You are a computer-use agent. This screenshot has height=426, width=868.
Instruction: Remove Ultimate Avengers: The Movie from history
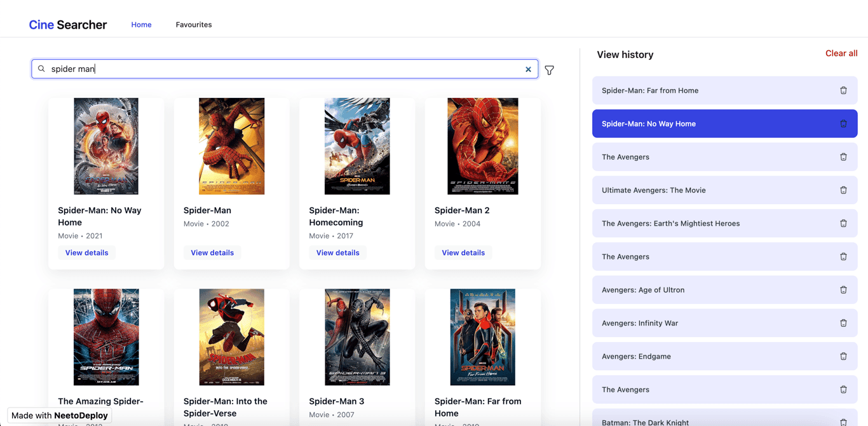843,190
